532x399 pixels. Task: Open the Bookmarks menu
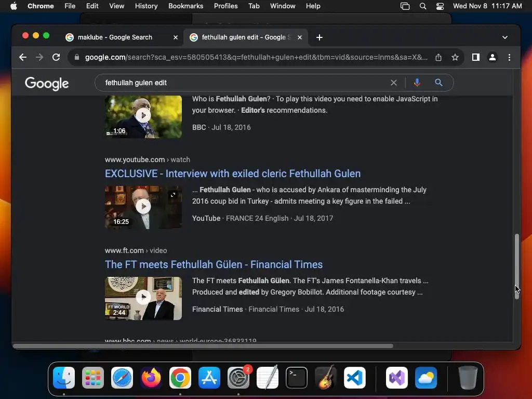click(185, 6)
